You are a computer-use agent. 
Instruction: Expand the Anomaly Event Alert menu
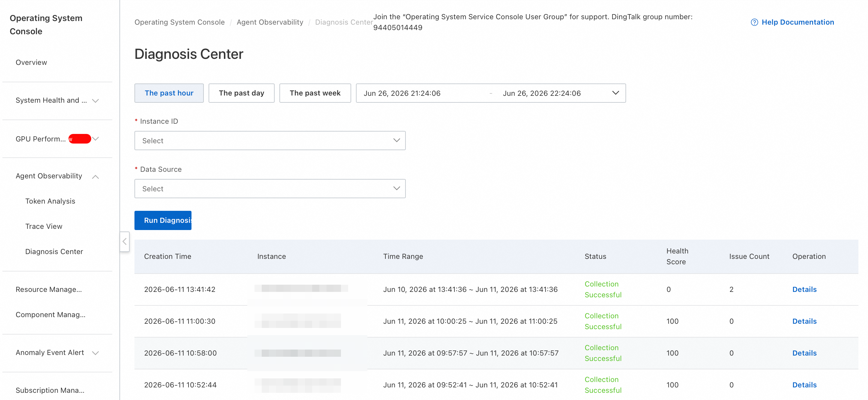coord(95,353)
